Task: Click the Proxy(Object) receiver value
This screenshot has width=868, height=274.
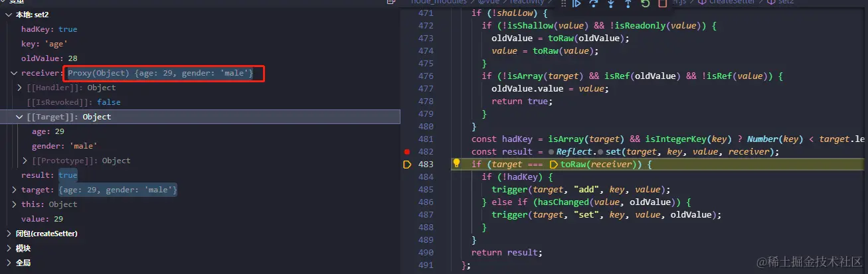Action: point(160,73)
